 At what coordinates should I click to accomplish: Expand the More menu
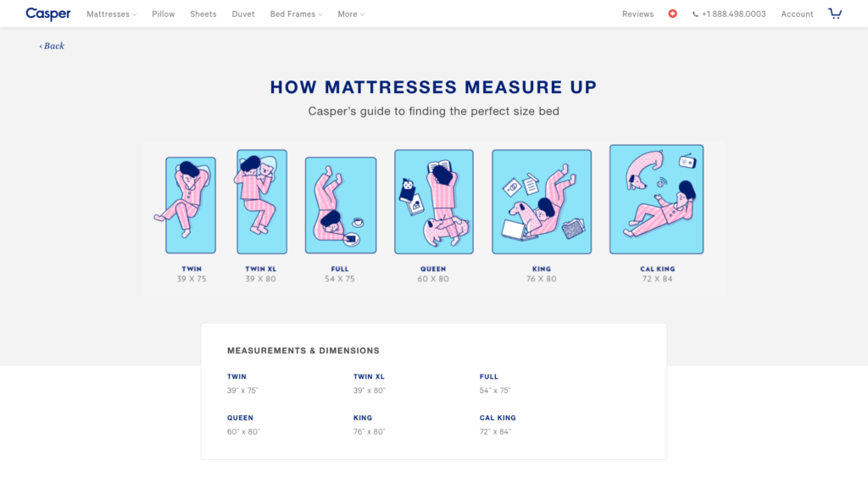349,14
